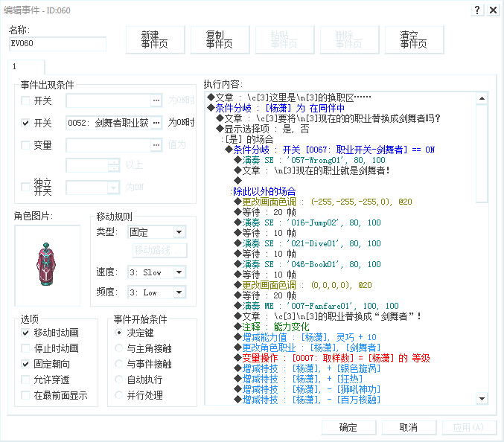Check 在最前面显示 option
504x442 pixels.
25,395
